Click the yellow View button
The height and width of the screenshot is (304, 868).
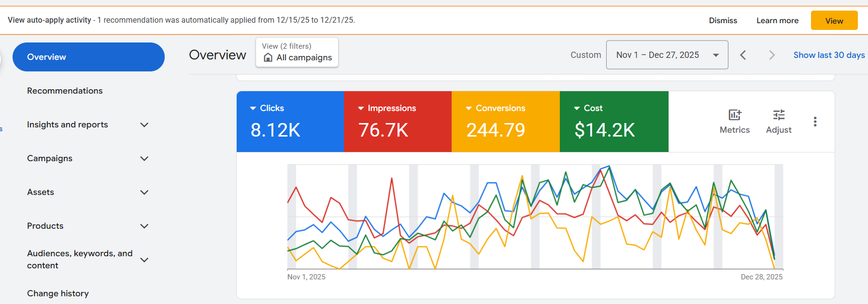coord(834,21)
